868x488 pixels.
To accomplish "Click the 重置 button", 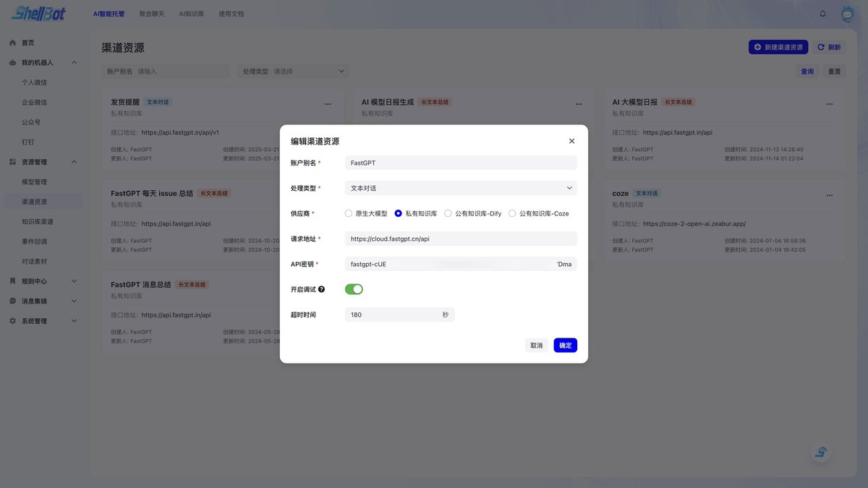I will (835, 72).
